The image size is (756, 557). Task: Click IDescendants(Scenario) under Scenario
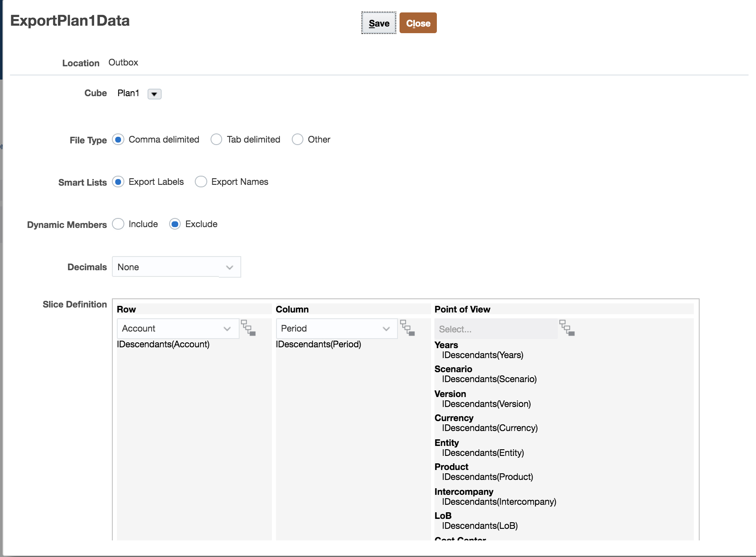(489, 379)
